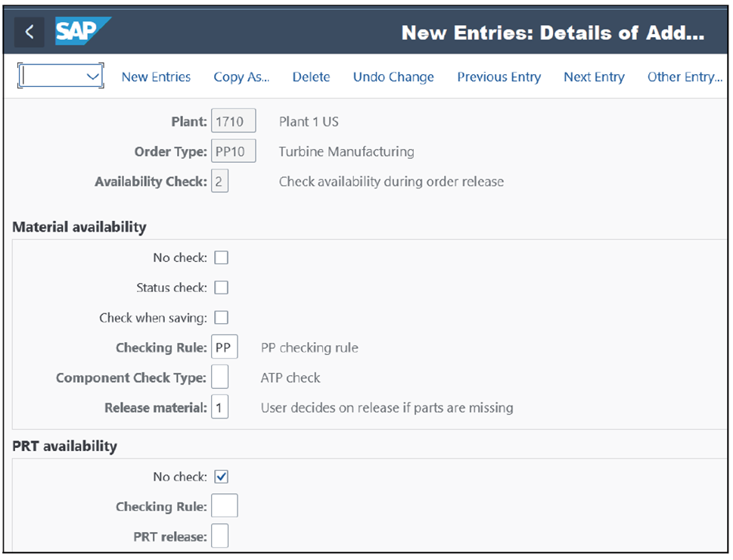733x560 pixels.
Task: Enable the No check option under Material availability
Action: [x=220, y=257]
